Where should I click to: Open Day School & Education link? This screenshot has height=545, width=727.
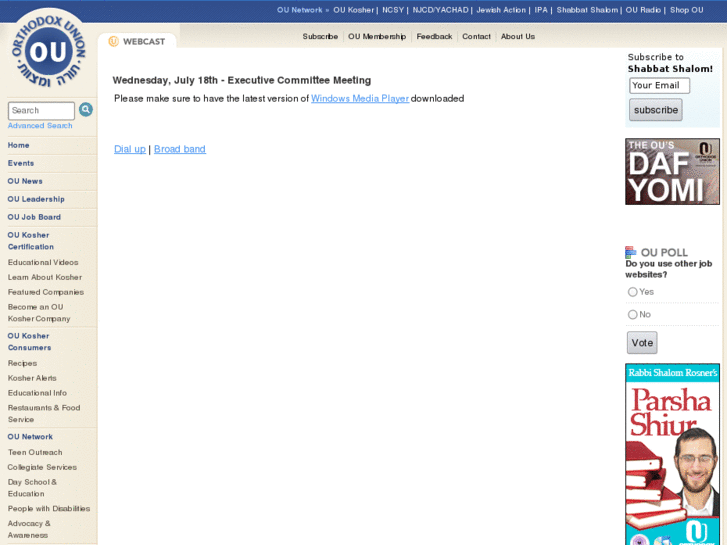tap(32, 488)
